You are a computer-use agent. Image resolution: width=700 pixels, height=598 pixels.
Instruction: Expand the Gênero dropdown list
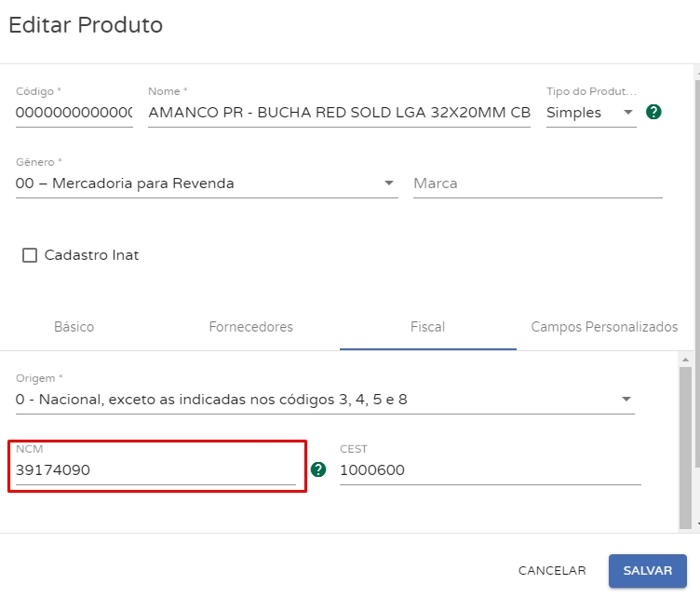(x=206, y=183)
